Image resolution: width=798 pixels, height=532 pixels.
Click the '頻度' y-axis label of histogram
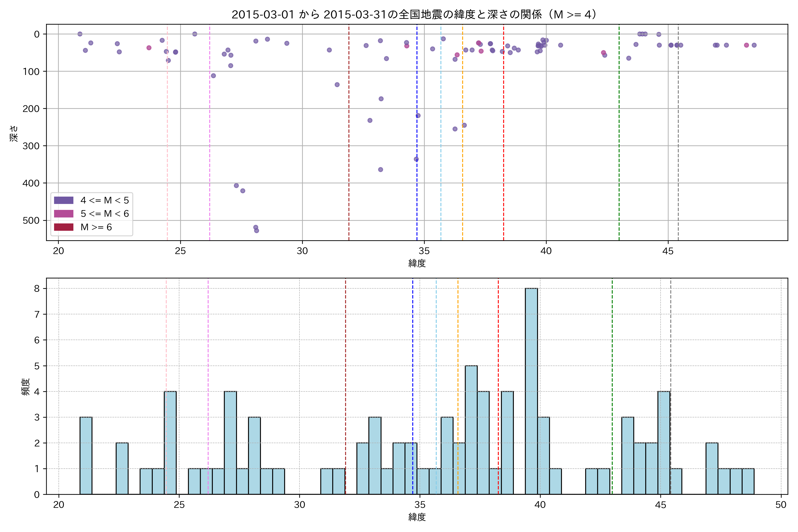coord(26,387)
